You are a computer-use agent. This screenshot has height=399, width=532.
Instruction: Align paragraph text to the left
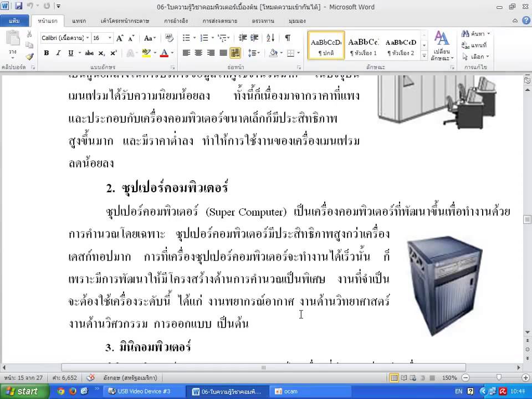pos(186,53)
